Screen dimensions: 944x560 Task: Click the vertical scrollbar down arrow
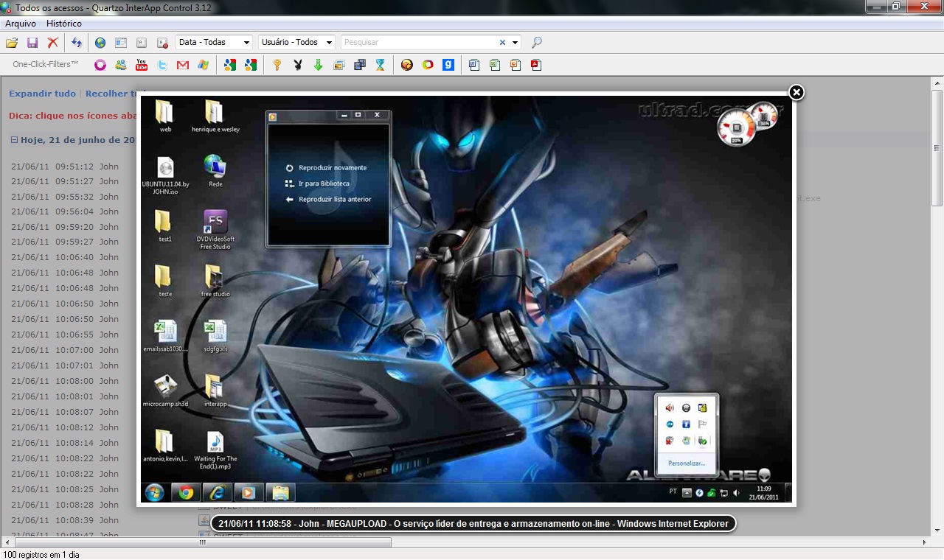coord(937,530)
